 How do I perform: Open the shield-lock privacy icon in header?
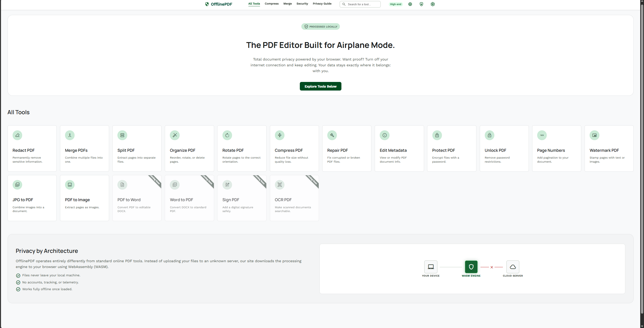click(x=421, y=4)
